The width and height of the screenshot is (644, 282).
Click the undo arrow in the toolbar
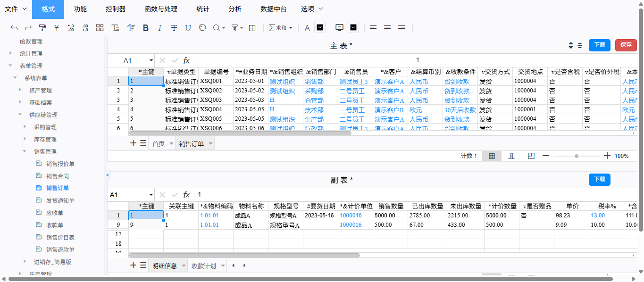tap(14, 28)
